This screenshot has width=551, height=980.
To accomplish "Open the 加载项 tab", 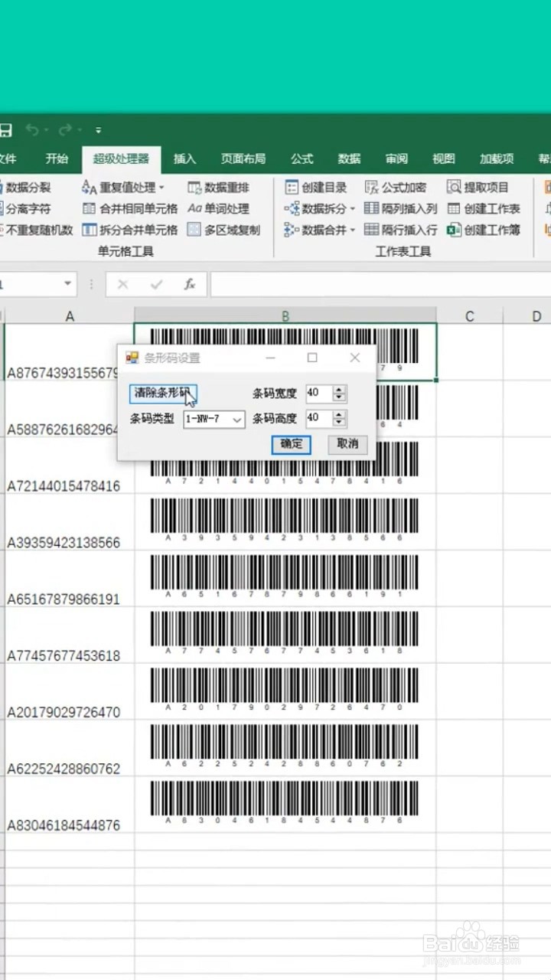I will 496,159.
